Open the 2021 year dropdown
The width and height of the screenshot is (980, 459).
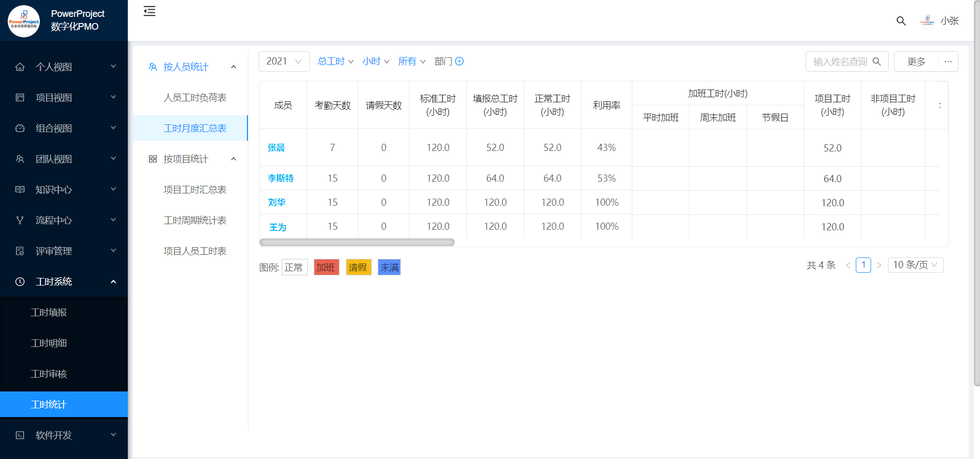click(284, 61)
